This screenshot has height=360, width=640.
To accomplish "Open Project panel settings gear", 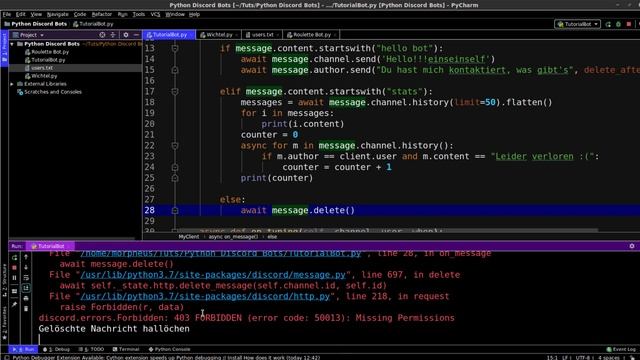I will (126, 35).
